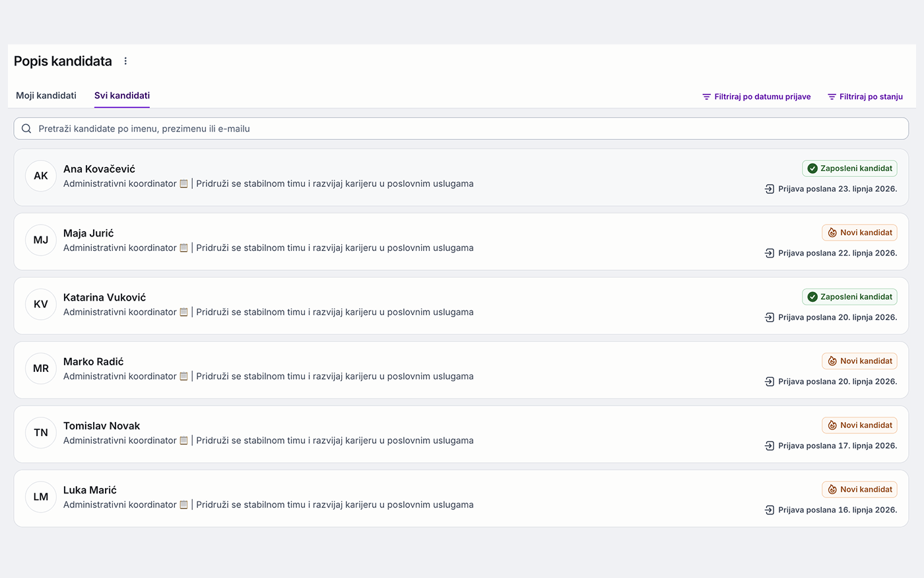Image resolution: width=924 pixels, height=578 pixels.
Task: Click the MJ avatar of Maja Jurić
Action: click(41, 240)
